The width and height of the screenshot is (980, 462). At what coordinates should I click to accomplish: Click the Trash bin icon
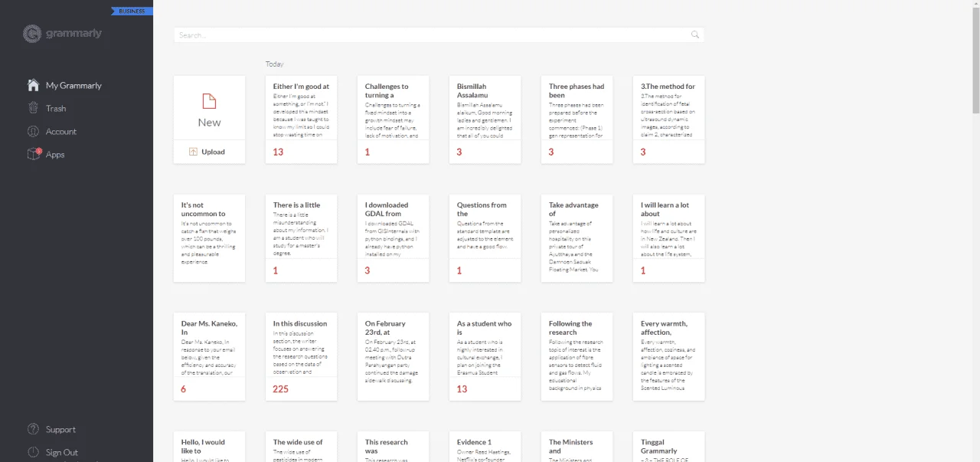click(x=33, y=108)
